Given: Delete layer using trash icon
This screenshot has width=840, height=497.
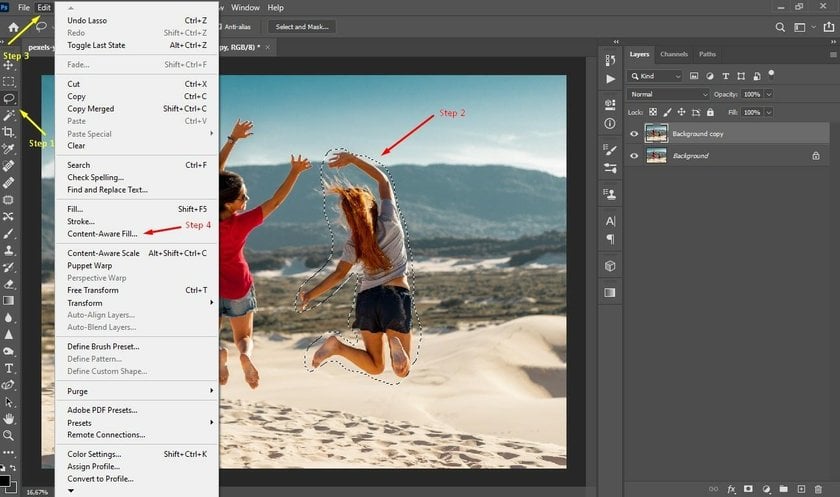Looking at the screenshot, I should coord(818,489).
